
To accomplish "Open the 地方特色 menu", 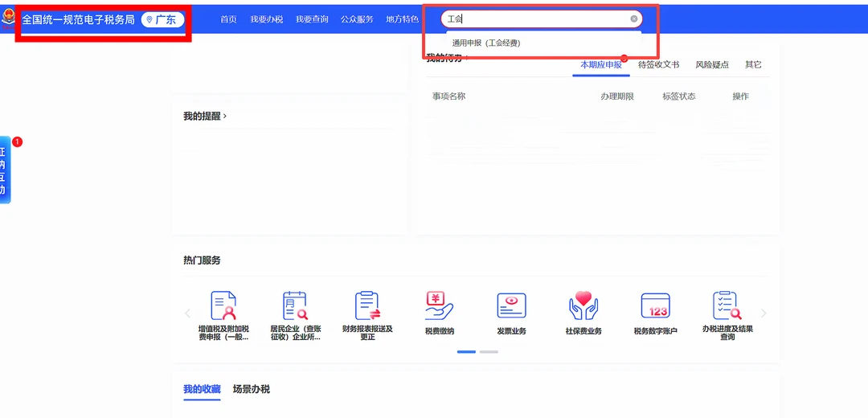I will (x=403, y=19).
